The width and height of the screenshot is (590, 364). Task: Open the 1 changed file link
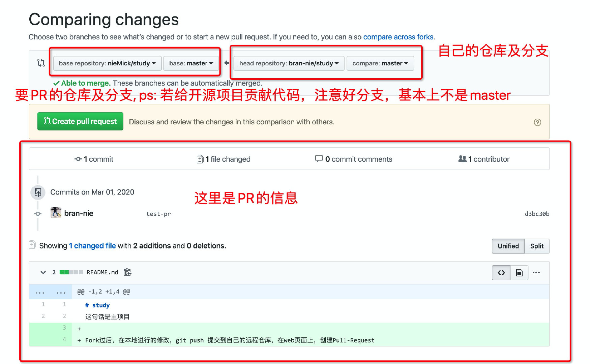(x=92, y=246)
